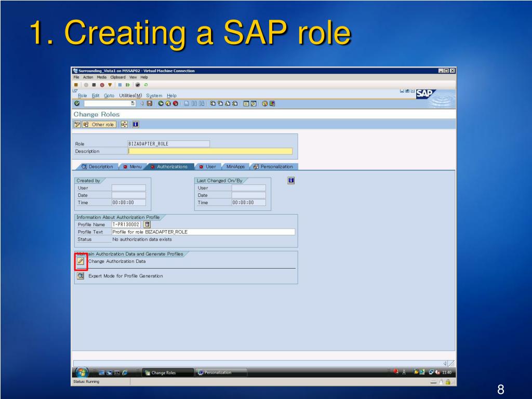Click the Change Authorization Data pencil icon
Image resolution: width=532 pixels, height=399 pixels.
(81, 261)
